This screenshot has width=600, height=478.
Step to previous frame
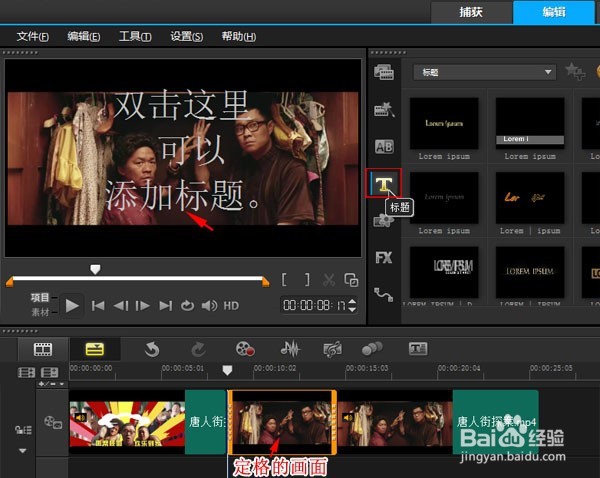tap(121, 306)
